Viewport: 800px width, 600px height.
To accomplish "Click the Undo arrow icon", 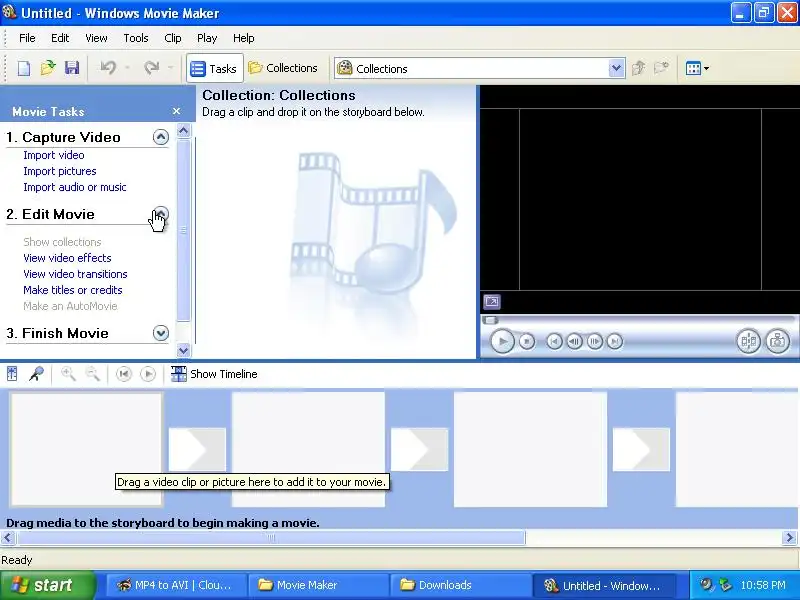I will (108, 68).
